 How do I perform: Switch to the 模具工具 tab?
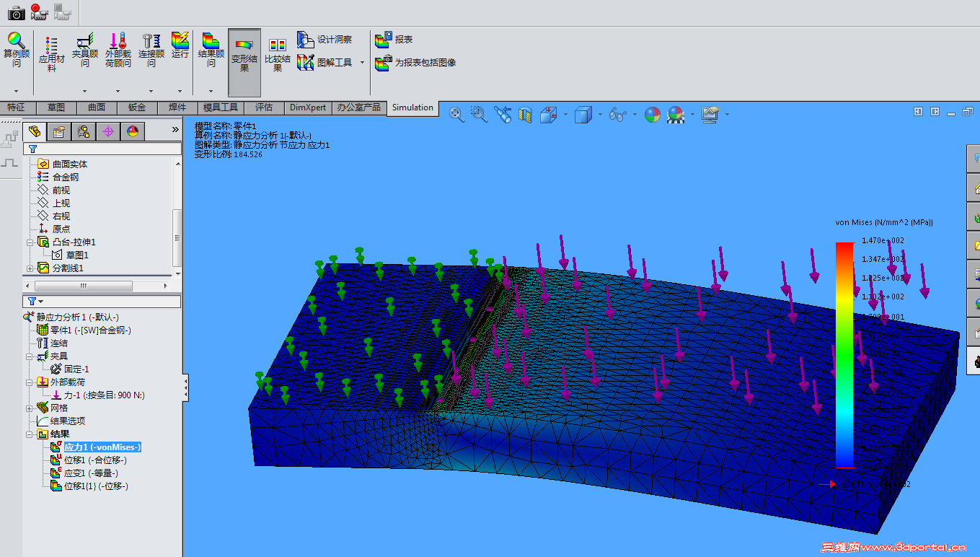click(x=221, y=108)
